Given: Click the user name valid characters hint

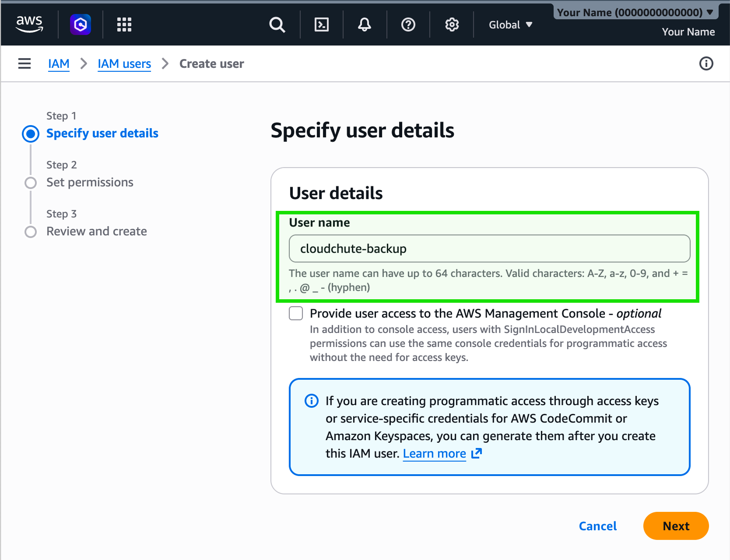Looking at the screenshot, I should 488,280.
